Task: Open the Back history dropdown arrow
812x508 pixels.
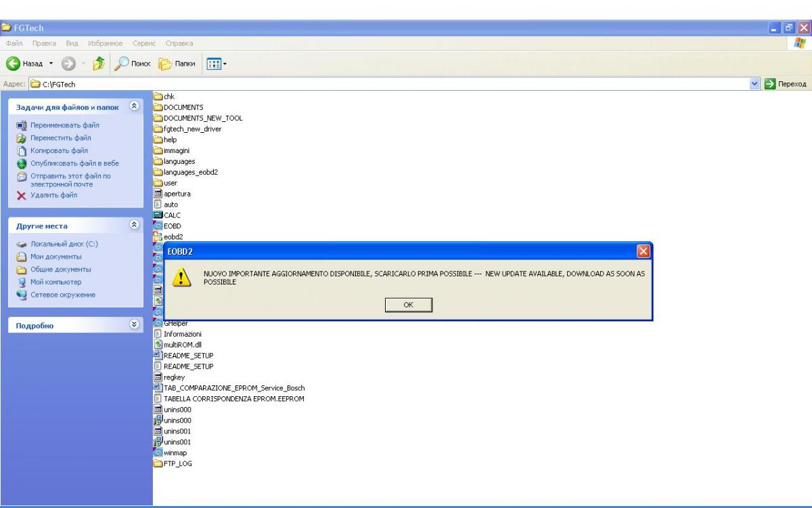Action: pos(50,64)
